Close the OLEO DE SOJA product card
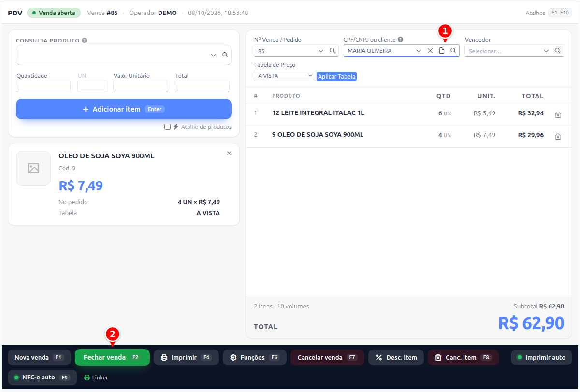 (x=229, y=153)
